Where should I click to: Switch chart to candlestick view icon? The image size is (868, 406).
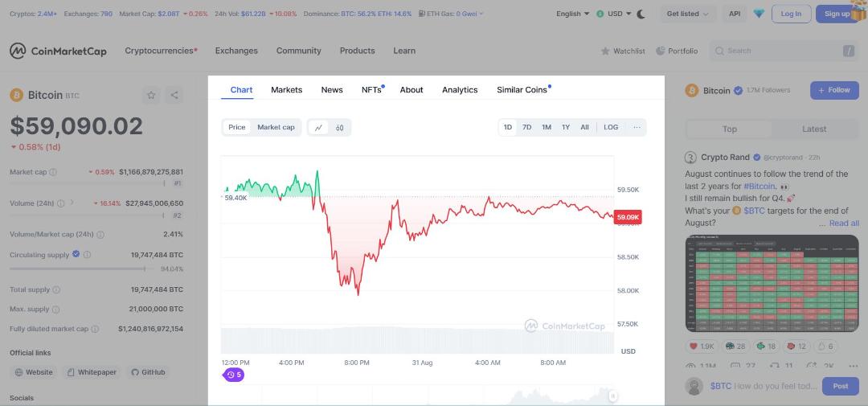(339, 127)
